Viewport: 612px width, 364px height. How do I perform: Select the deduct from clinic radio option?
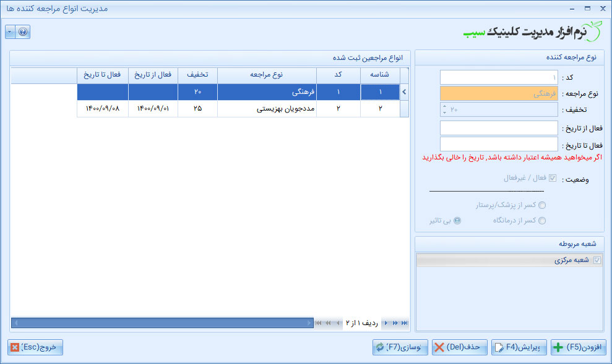pos(542,221)
